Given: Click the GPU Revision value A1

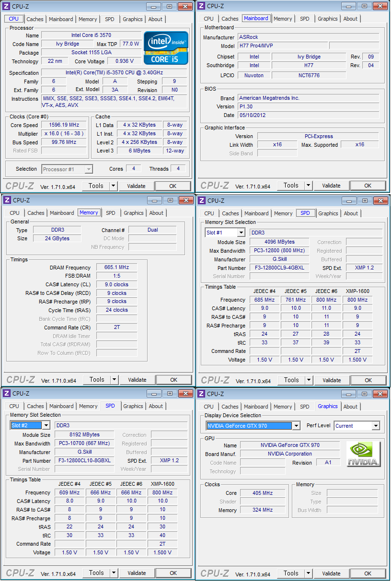Looking at the screenshot, I should pyautogui.click(x=328, y=463).
